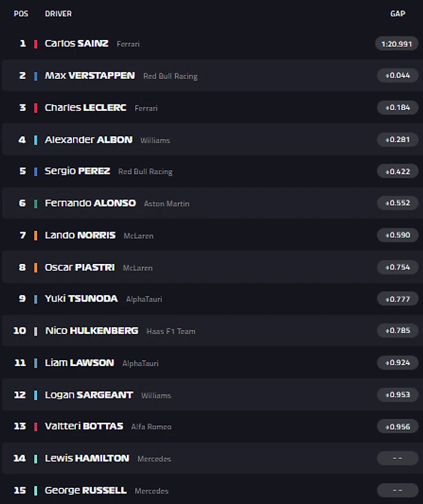The image size is (423, 504).
Task: Click position number 15 for Russell
Action: (20, 490)
